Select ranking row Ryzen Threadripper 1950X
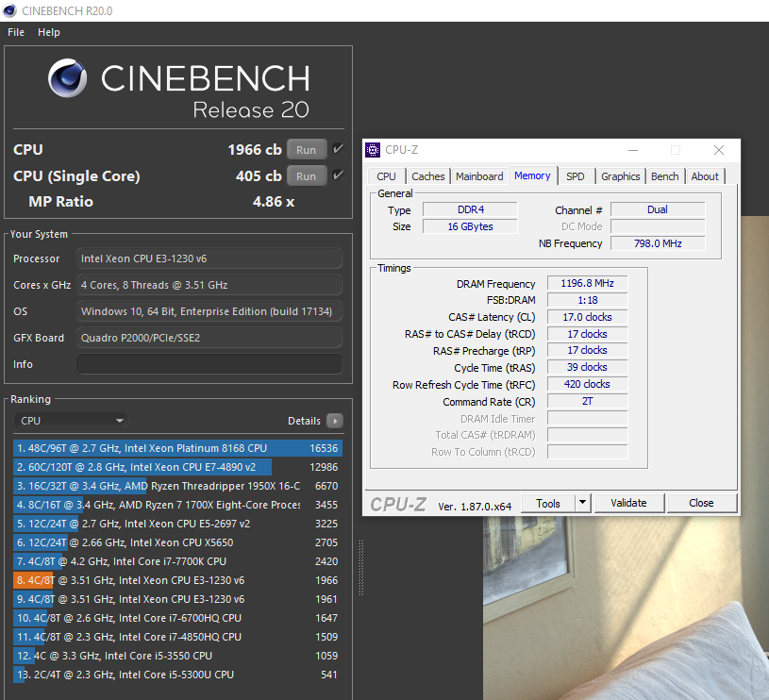Image resolution: width=769 pixels, height=700 pixels. coord(177,486)
